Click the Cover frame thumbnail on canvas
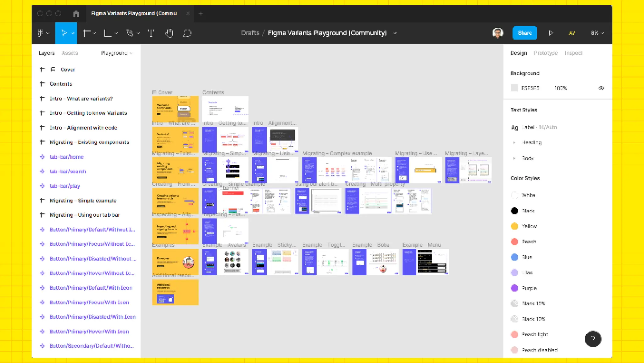Screen dimensions: 644x363 pyautogui.click(x=175, y=109)
